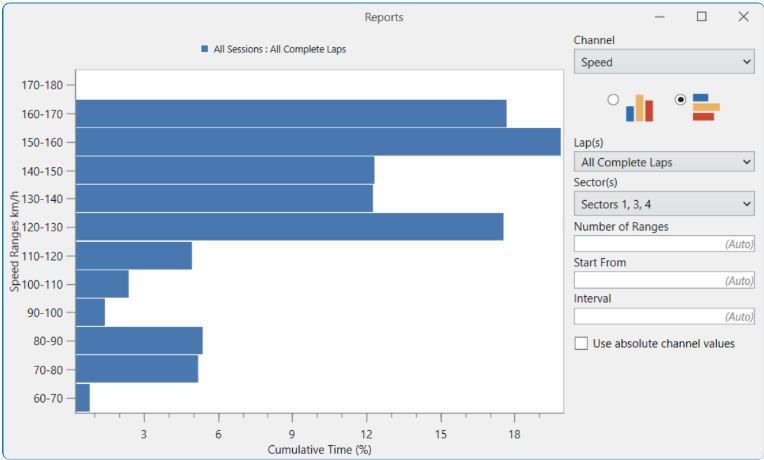Click the 120-130 speed range bar

[289, 227]
